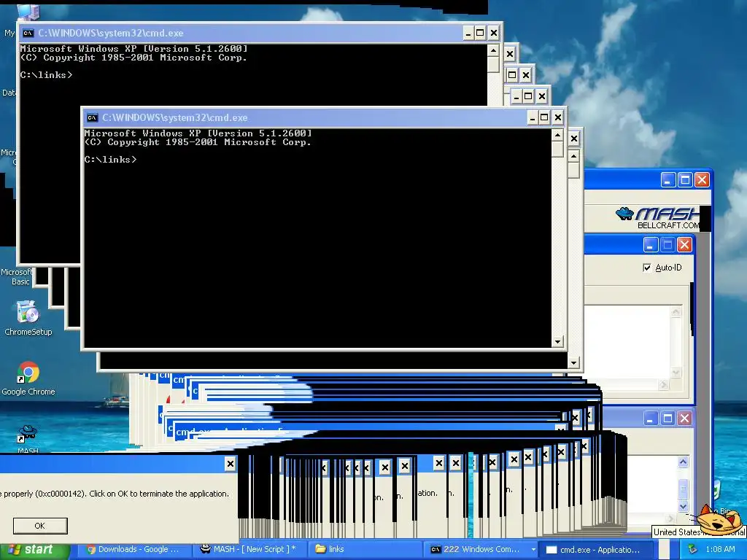Image resolution: width=747 pixels, height=560 pixels.
Task: Close the MASH child window above Auto-ID
Action: pos(684,245)
